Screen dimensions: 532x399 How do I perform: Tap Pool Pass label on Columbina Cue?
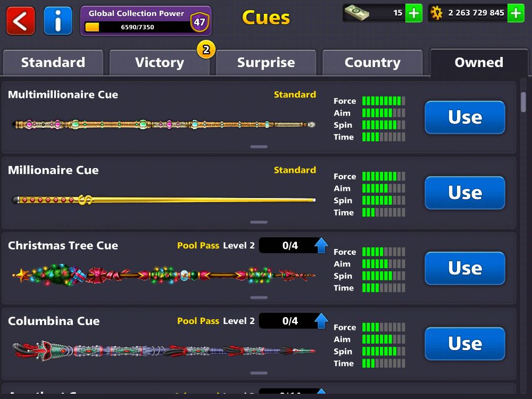(x=198, y=321)
